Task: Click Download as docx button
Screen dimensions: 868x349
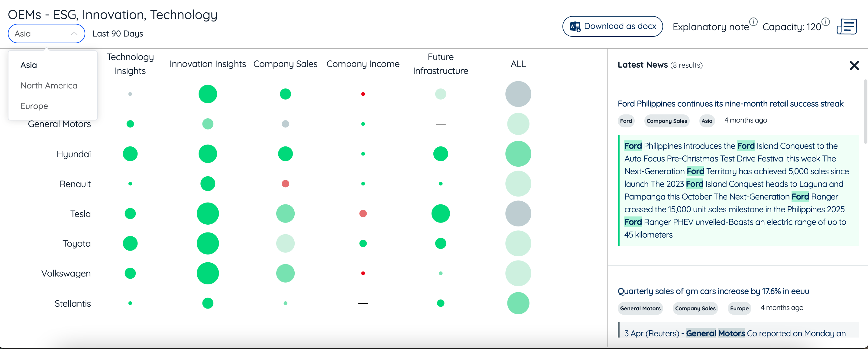Action: point(612,27)
